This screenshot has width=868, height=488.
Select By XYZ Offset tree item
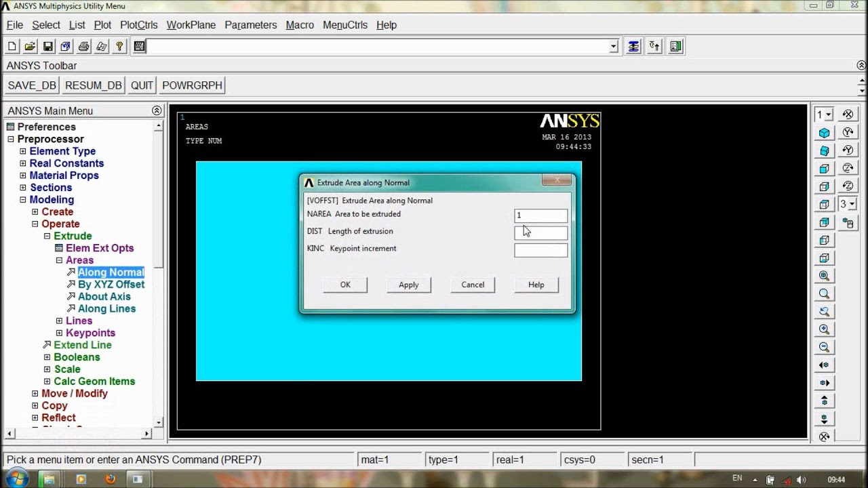click(111, 285)
